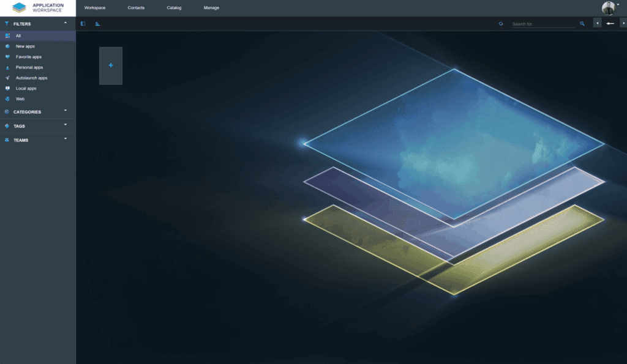
Task: Open the user profile avatar dropdown
Action: point(608,8)
